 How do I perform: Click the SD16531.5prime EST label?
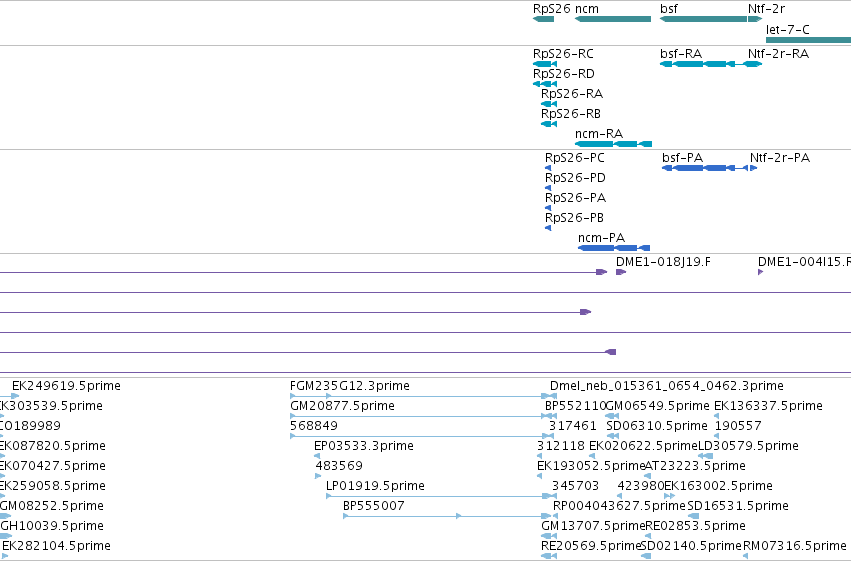click(x=738, y=506)
